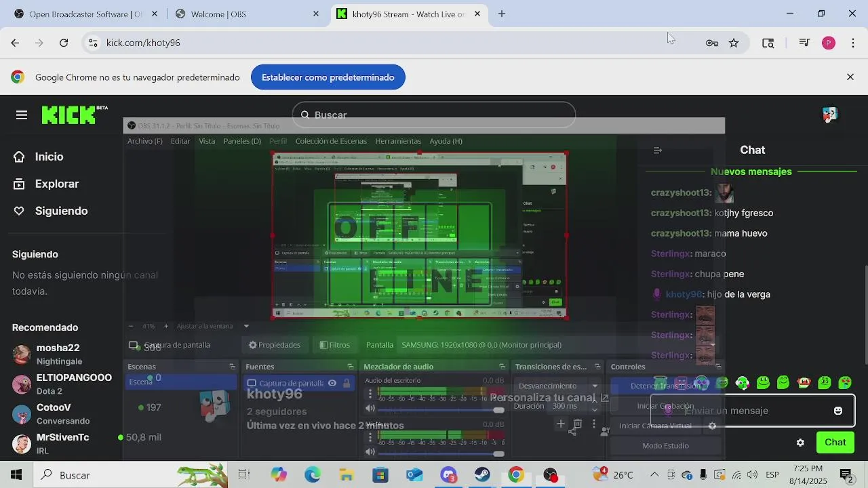Bookmark this page with the star icon
This screenshot has width=868, height=488.
tap(734, 43)
